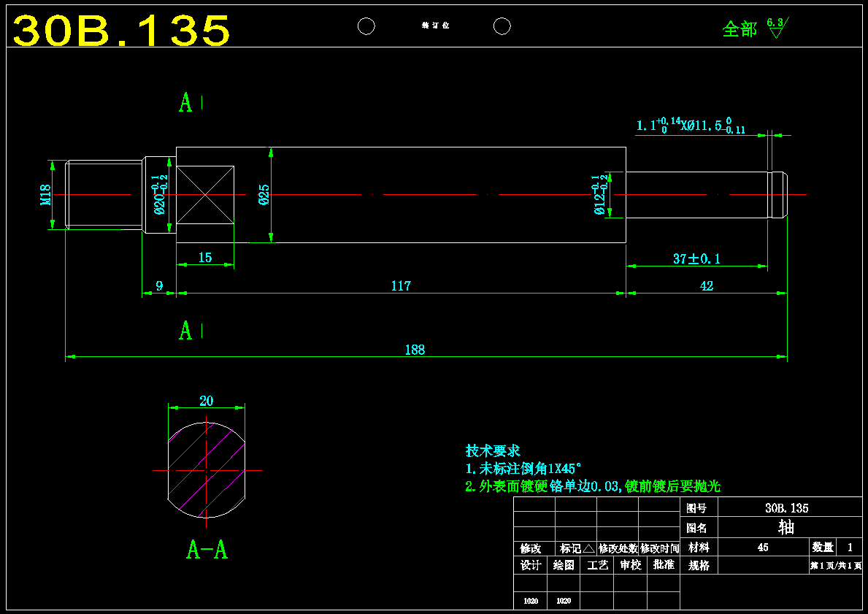Click the 45 material value cell
The width and height of the screenshot is (868, 614).
[x=763, y=548]
